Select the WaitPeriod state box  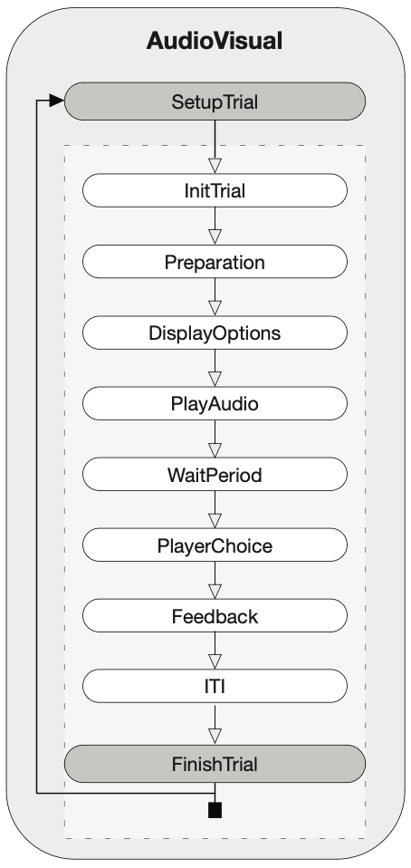(215, 475)
